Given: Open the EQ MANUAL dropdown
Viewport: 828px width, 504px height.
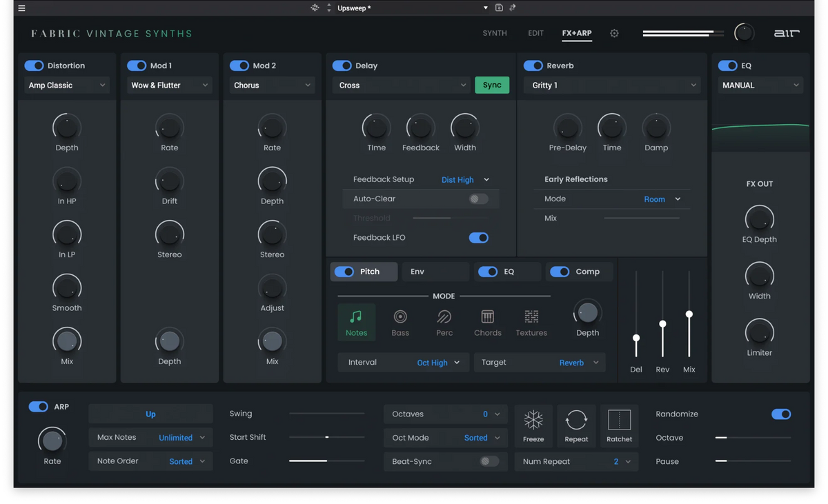Looking at the screenshot, I should pos(760,85).
